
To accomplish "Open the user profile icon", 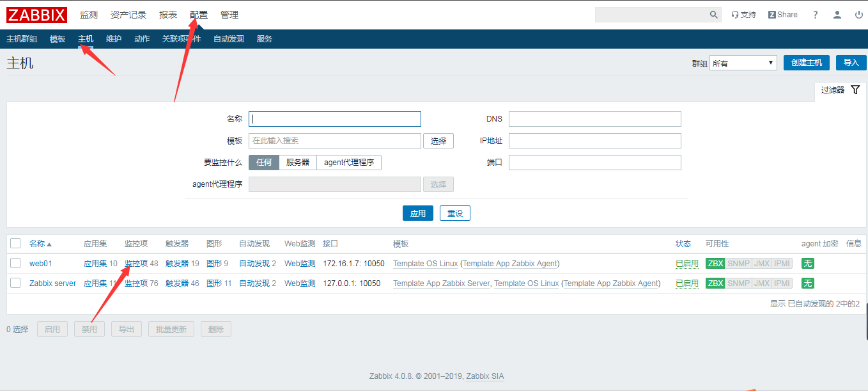I will coord(837,15).
